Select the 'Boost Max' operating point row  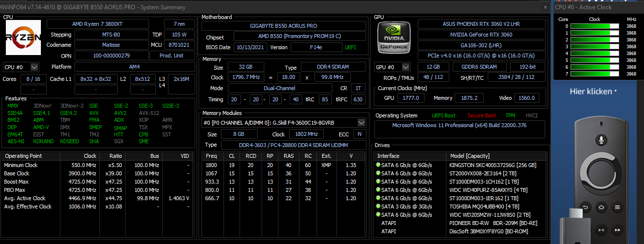click(98, 182)
